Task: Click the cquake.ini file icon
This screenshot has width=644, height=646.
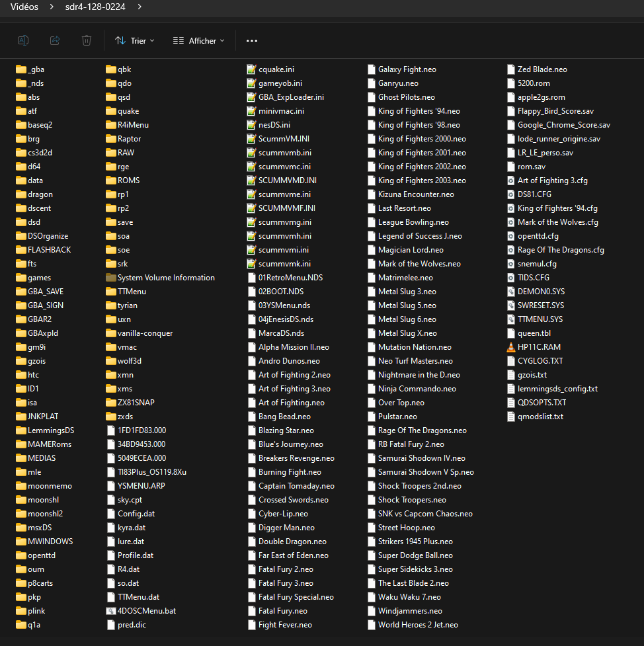Action: [x=251, y=69]
